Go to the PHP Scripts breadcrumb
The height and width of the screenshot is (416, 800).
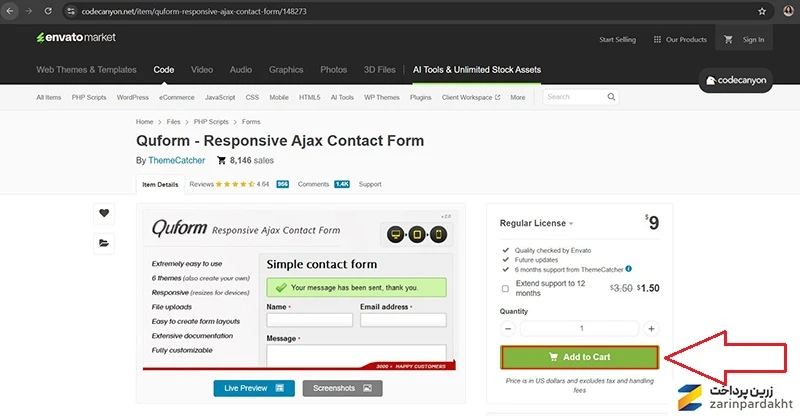(211, 121)
